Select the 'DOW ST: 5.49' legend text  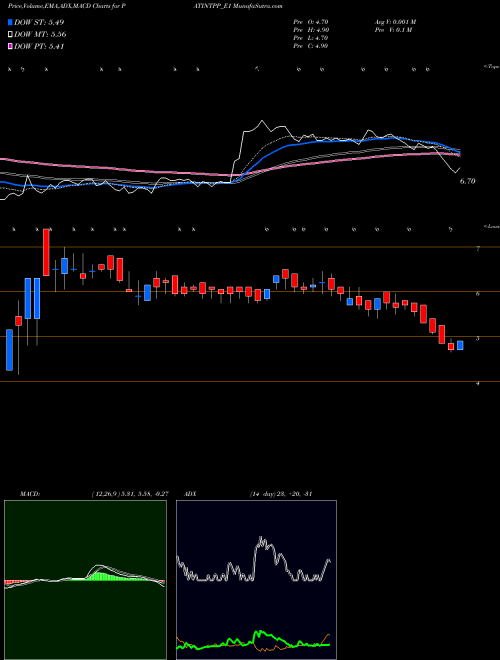(x=39, y=22)
